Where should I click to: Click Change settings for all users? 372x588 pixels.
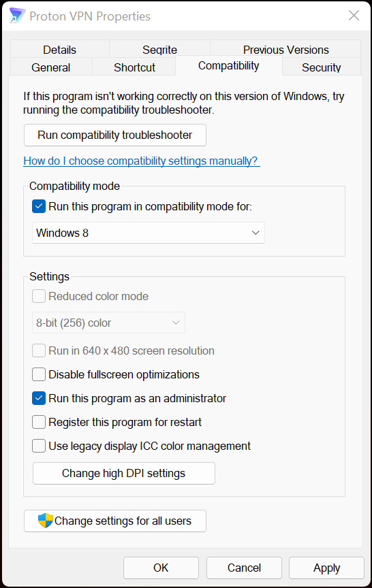[115, 521]
